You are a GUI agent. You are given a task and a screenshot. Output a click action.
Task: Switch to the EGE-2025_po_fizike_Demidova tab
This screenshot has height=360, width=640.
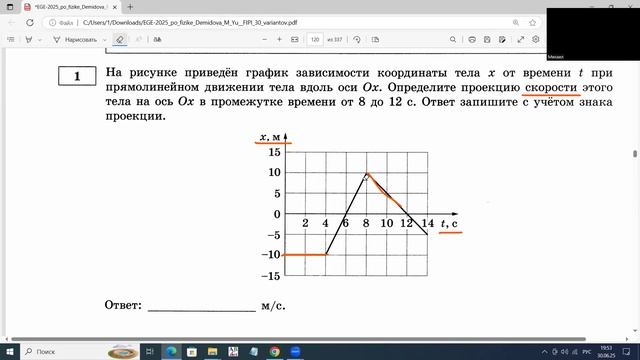[70, 7]
